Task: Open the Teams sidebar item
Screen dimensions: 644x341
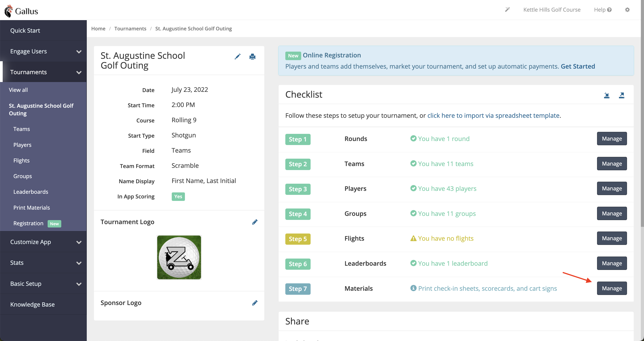Action: (21, 129)
